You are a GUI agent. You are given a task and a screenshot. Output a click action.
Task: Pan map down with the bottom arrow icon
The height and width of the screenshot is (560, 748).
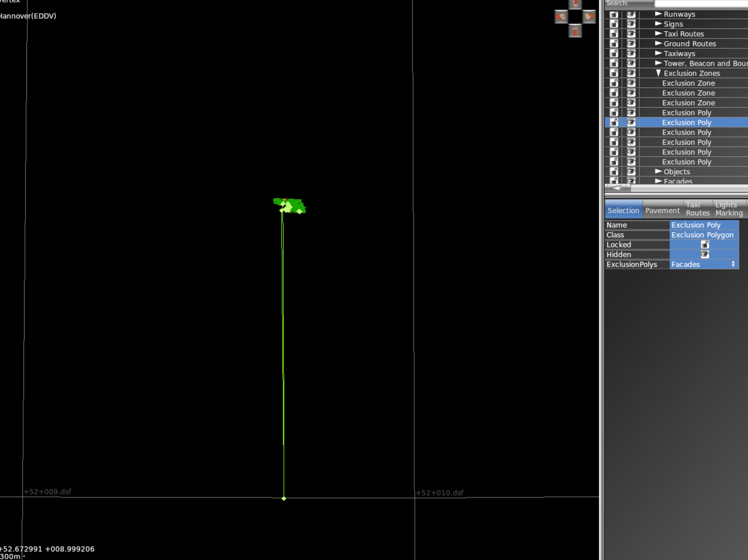(x=575, y=31)
